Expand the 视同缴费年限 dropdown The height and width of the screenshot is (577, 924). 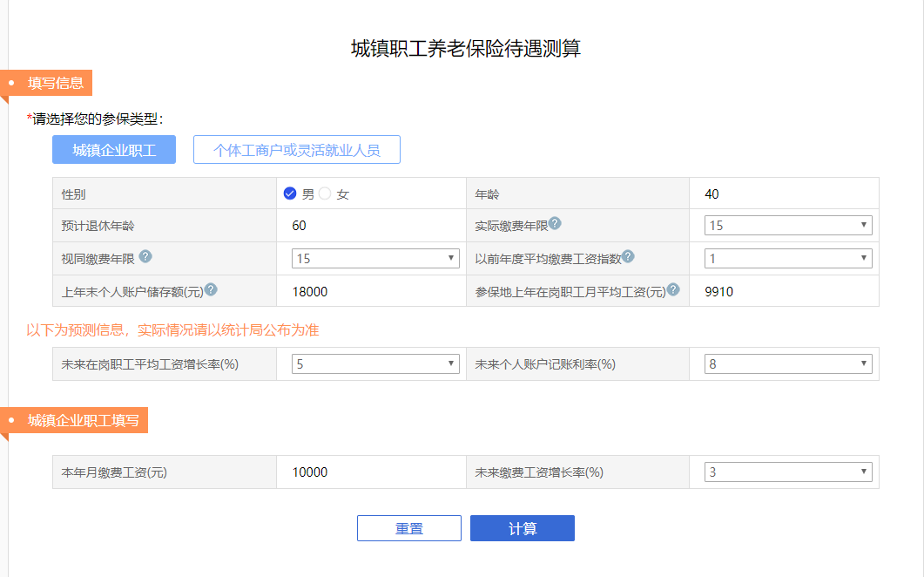click(374, 258)
